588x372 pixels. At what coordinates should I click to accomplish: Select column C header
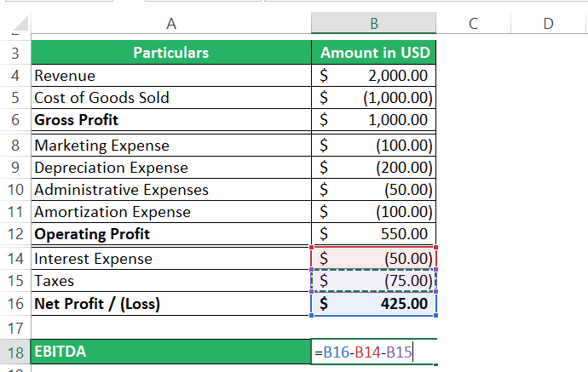[472, 25]
